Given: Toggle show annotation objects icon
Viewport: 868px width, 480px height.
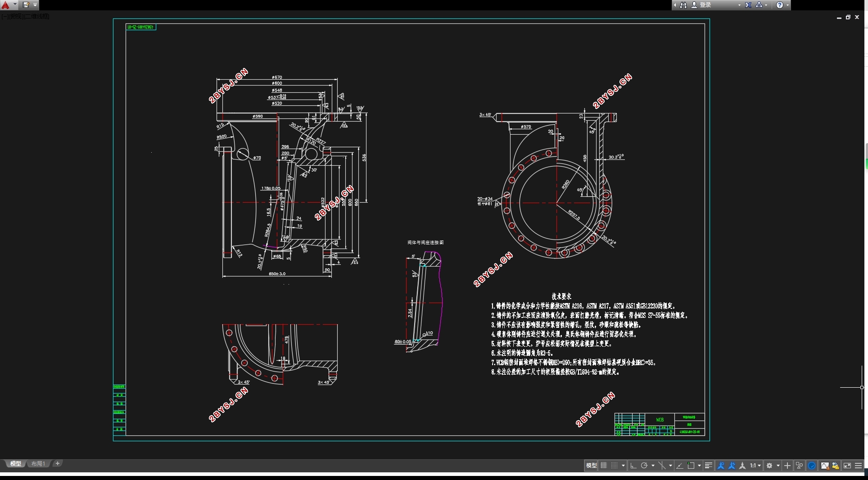Looking at the screenshot, I should [x=721, y=466].
